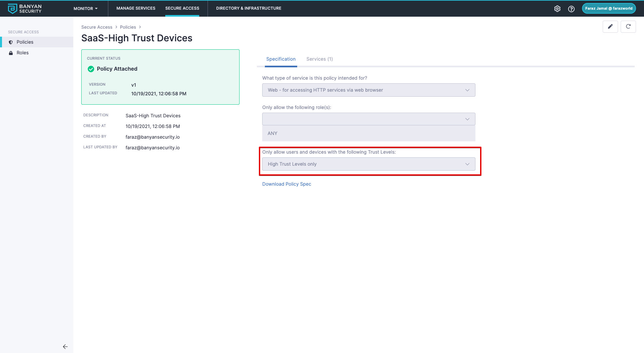The height and width of the screenshot is (353, 644).
Task: Click the Download Policy Spec link
Action: point(287,184)
